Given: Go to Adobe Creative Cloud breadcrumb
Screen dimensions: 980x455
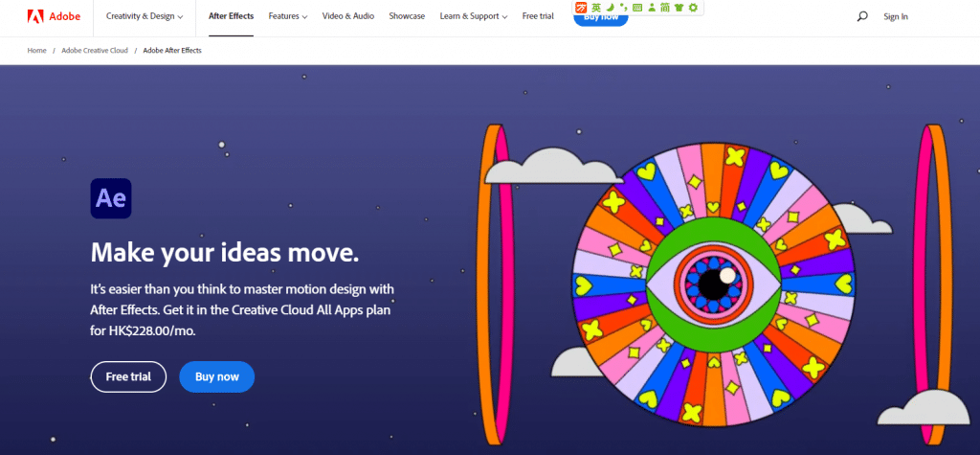Looking at the screenshot, I should point(95,50).
